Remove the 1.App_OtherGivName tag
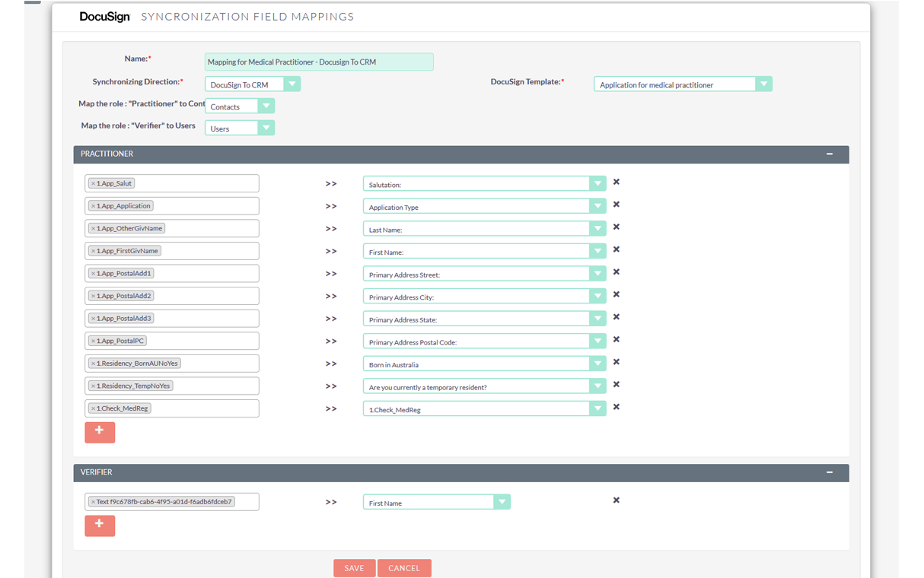Viewport: 924px width, 578px height. point(93,228)
